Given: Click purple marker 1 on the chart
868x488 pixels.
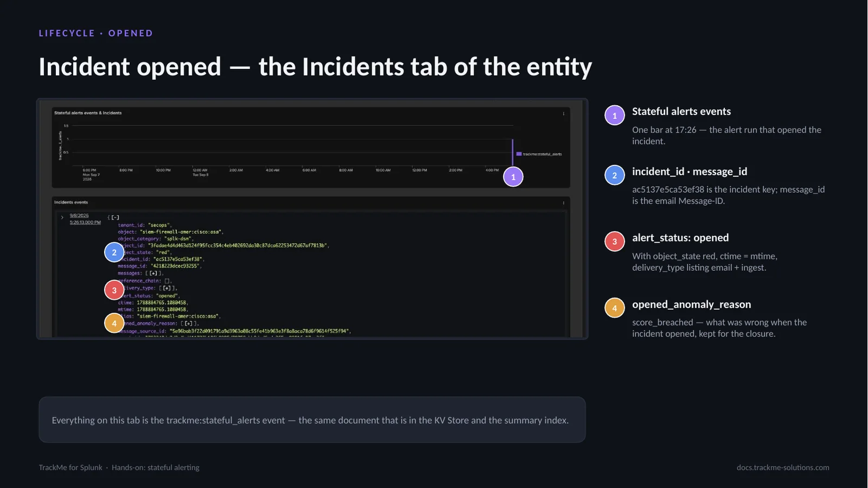Looking at the screenshot, I should 513,176.
